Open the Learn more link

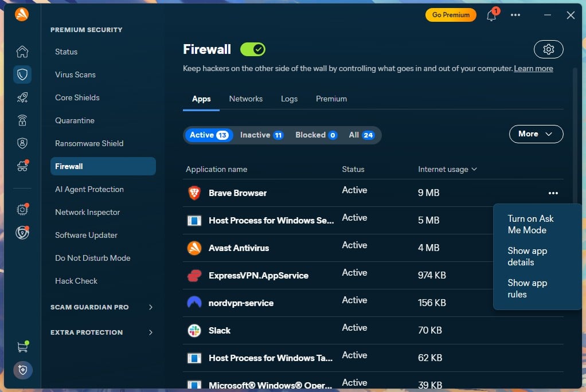[x=533, y=68]
